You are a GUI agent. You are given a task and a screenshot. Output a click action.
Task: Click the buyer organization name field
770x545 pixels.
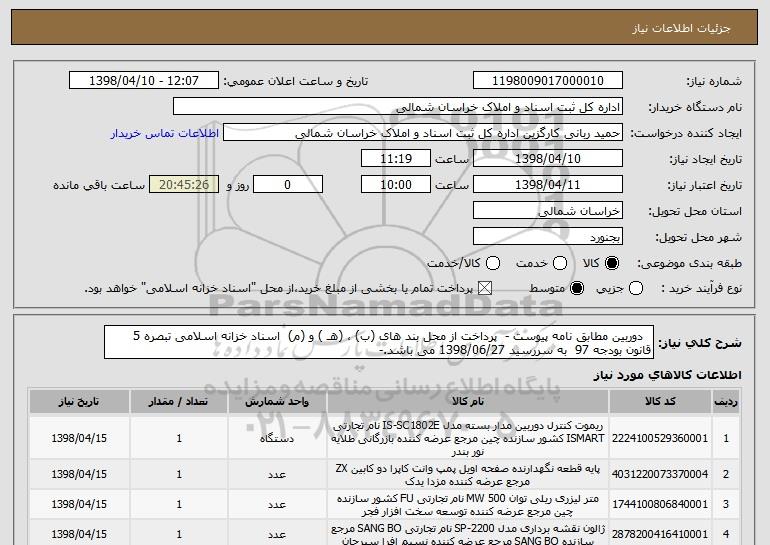coord(398,107)
